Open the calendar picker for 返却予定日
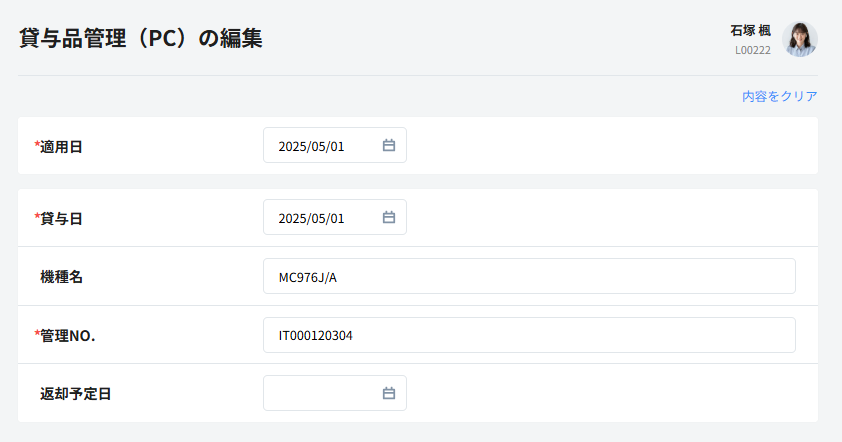This screenshot has width=842, height=442. (x=389, y=394)
